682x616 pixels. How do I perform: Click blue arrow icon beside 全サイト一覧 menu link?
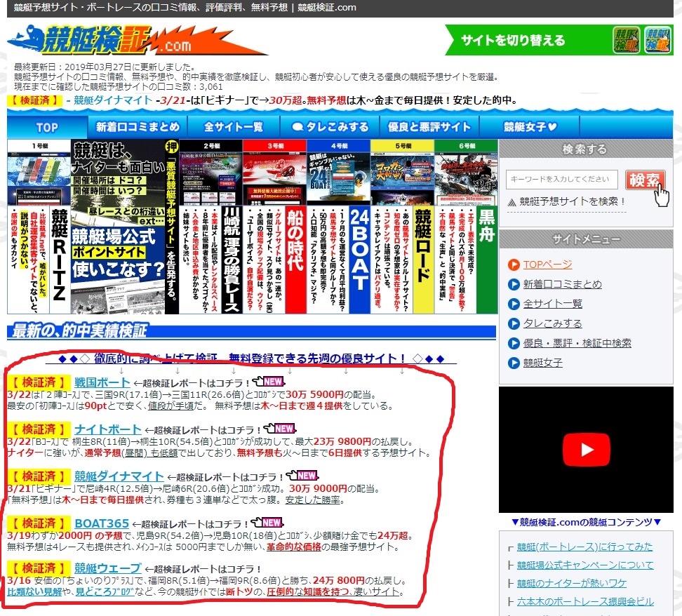coord(514,304)
